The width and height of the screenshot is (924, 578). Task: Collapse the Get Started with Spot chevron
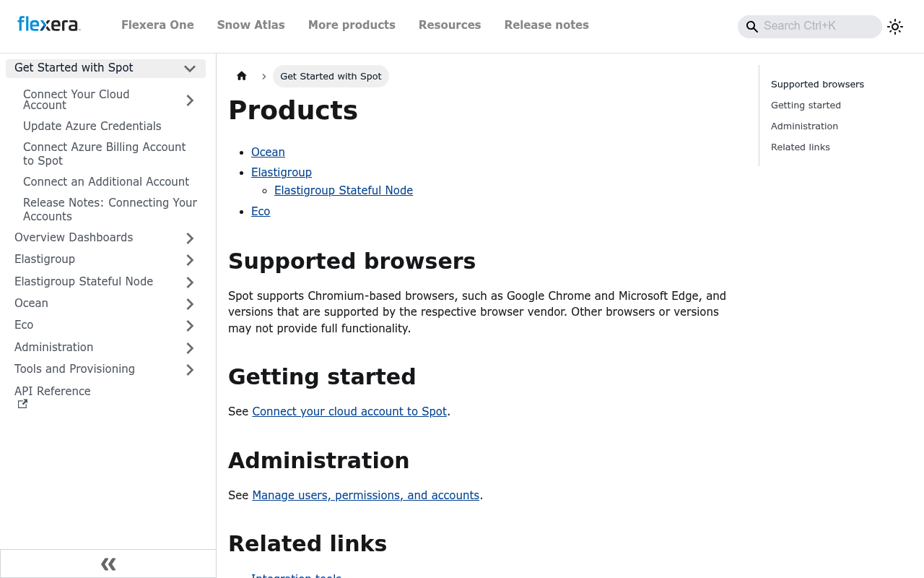(x=190, y=69)
